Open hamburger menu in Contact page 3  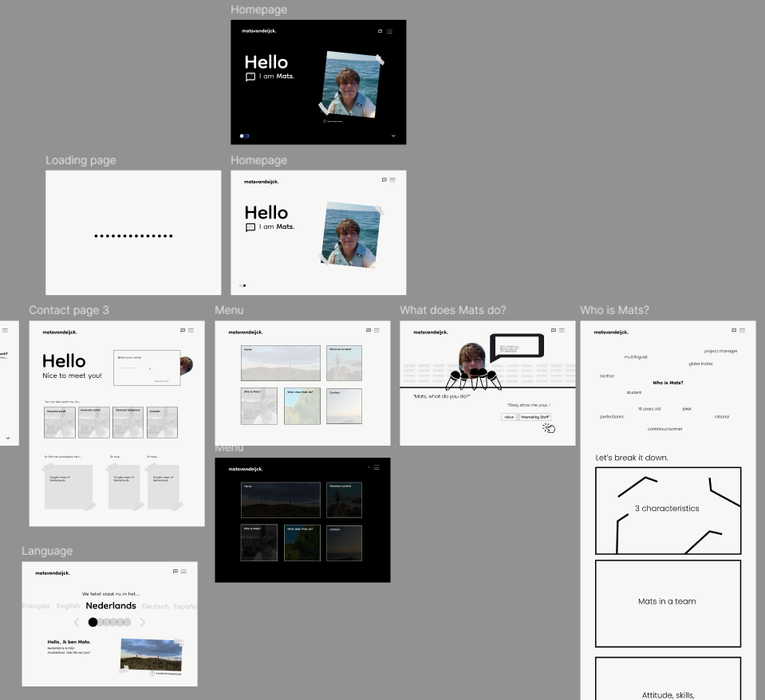(x=191, y=330)
